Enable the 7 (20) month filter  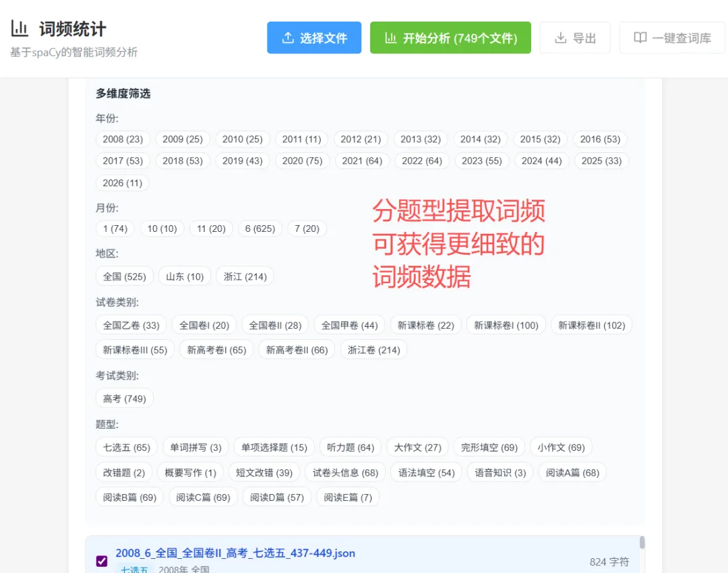[307, 229]
